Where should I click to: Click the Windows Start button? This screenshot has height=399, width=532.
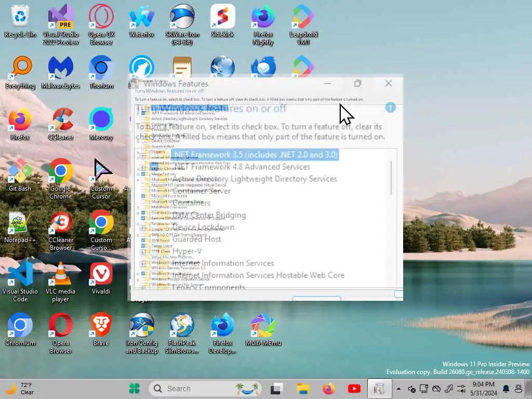coord(135,389)
